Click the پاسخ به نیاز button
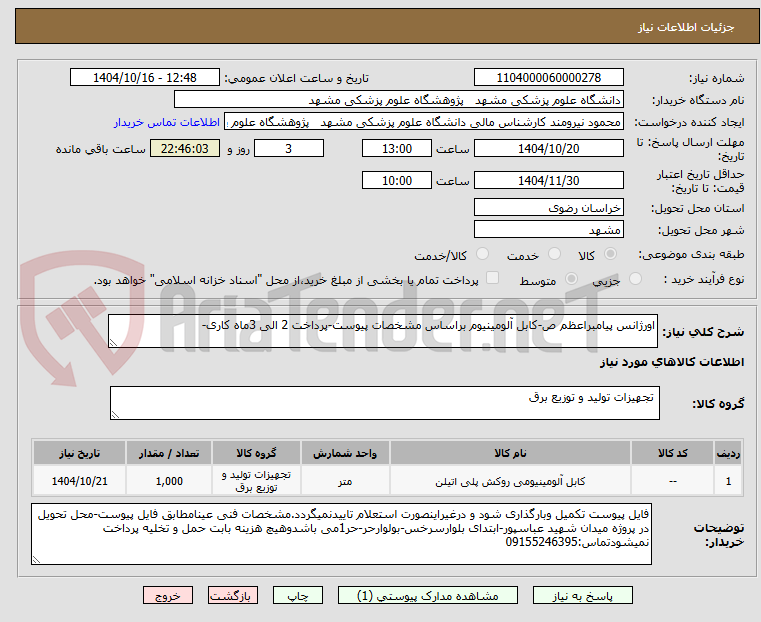This screenshot has width=761, height=622. pos(582,595)
